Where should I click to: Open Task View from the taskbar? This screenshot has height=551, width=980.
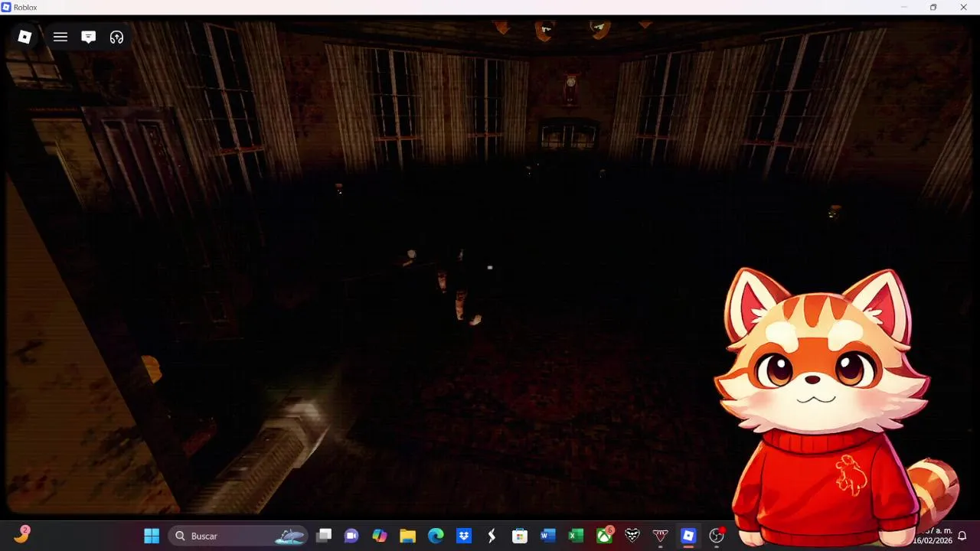coord(324,536)
